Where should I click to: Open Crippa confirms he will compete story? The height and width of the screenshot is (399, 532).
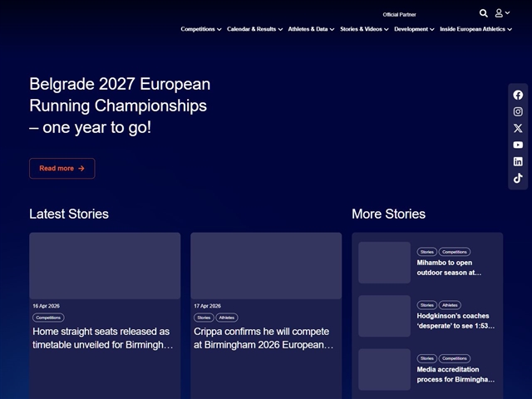[264, 338]
